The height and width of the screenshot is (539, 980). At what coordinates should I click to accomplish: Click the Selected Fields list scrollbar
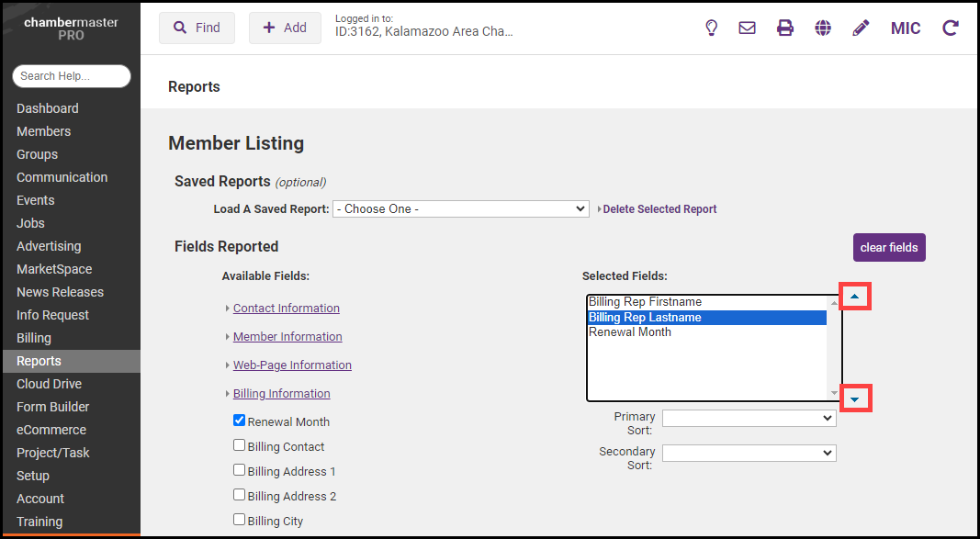click(834, 347)
